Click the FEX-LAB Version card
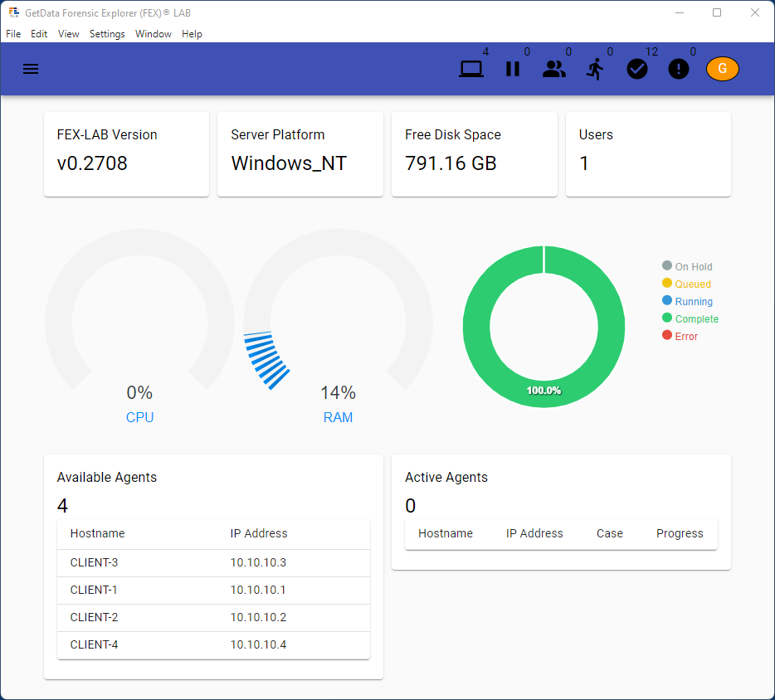This screenshot has width=775, height=700. click(x=126, y=154)
